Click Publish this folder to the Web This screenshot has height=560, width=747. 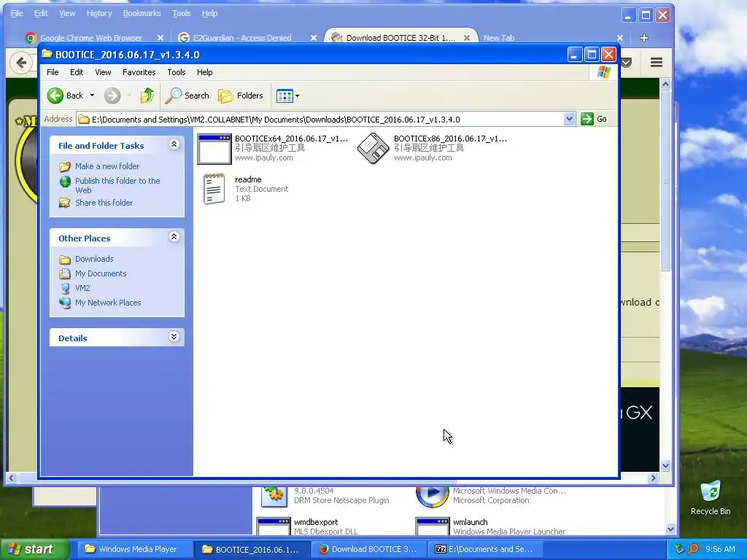117,185
